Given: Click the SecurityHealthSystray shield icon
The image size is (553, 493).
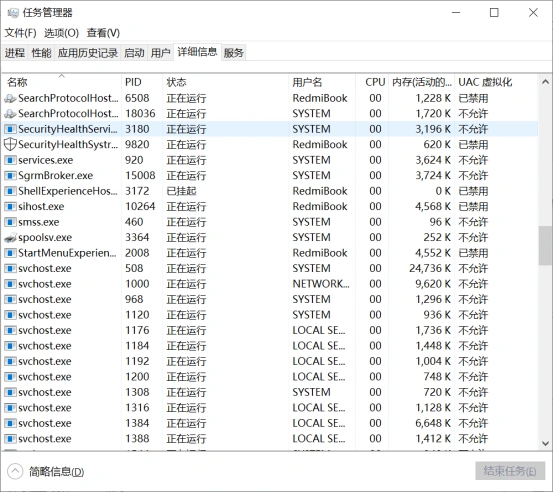Looking at the screenshot, I should 10,145.
